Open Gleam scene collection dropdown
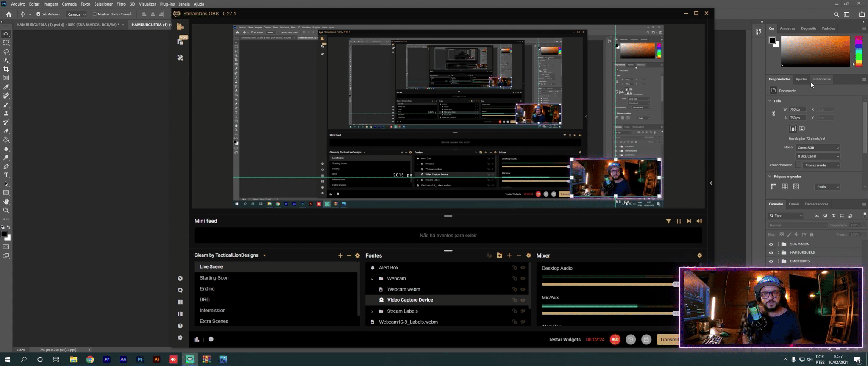Image resolution: width=868 pixels, height=366 pixels. (264, 255)
